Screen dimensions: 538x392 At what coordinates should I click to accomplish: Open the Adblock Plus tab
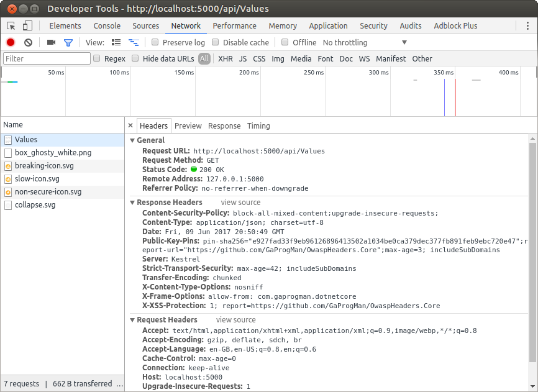click(455, 25)
